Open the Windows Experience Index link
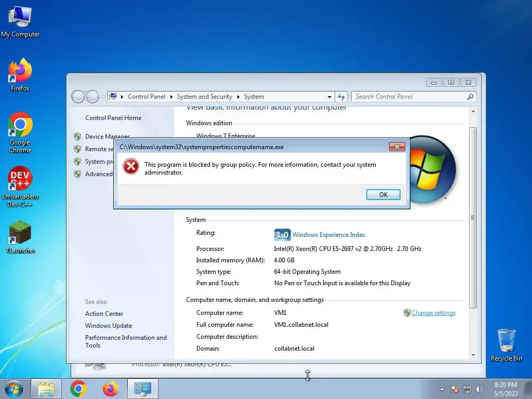 click(328, 235)
